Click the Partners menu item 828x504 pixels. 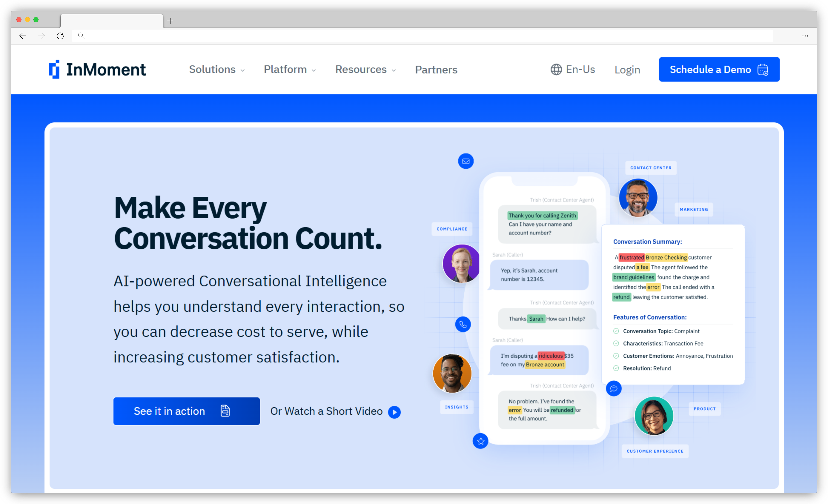click(437, 69)
